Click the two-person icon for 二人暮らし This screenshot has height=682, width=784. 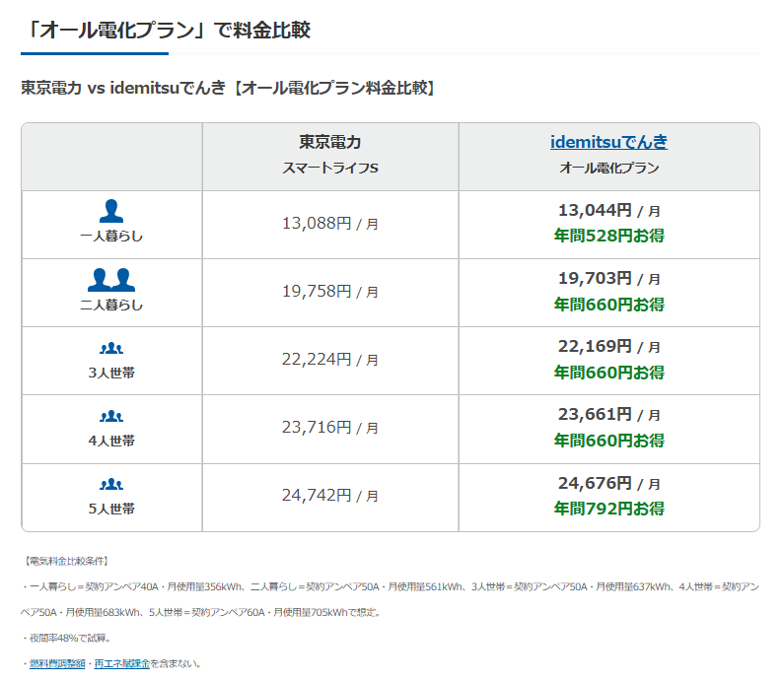111,280
